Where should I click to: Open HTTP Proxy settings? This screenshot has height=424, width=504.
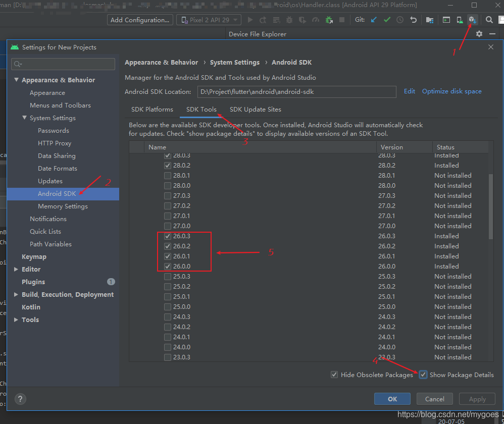(55, 143)
